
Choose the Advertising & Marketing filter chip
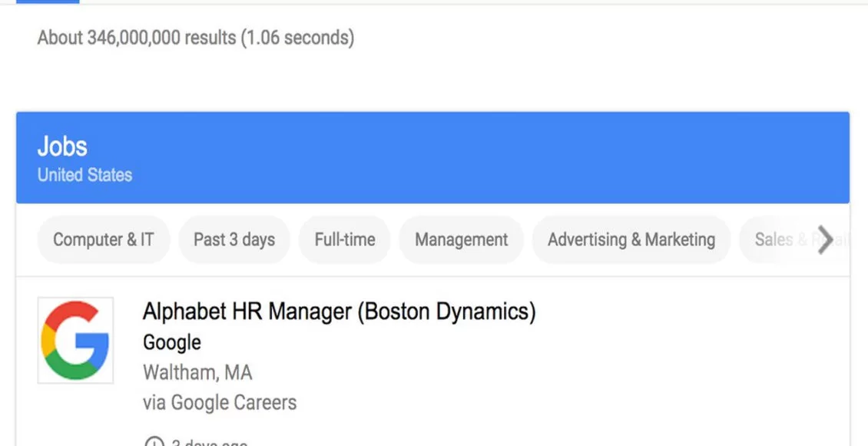pyautogui.click(x=631, y=240)
